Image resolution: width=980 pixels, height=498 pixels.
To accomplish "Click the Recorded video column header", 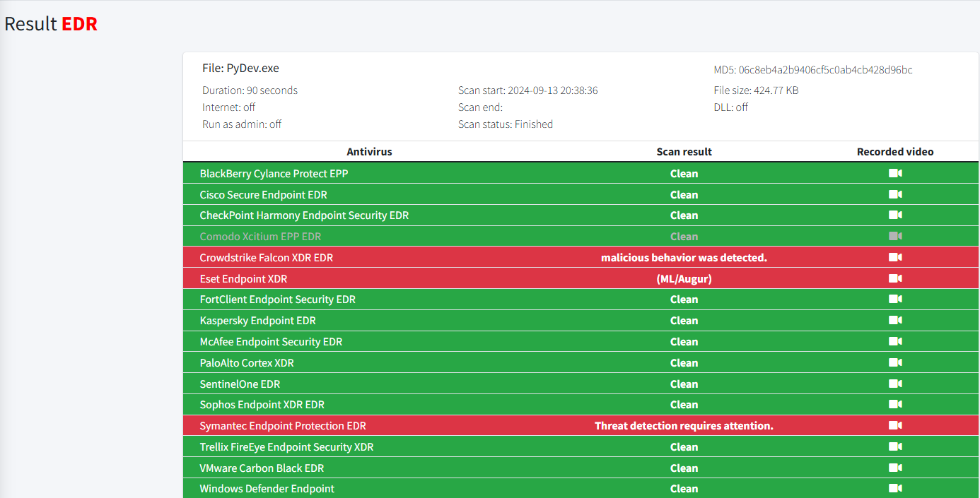I will point(895,152).
